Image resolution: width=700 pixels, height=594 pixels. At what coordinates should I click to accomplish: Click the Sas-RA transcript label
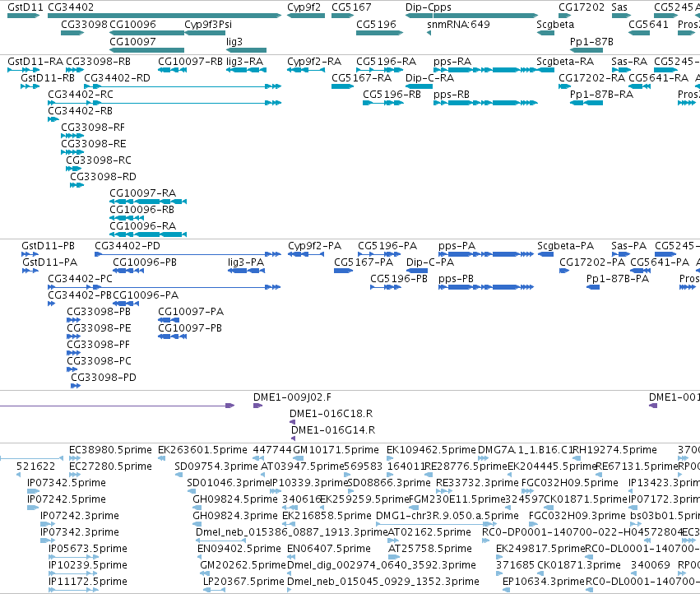coord(629,61)
